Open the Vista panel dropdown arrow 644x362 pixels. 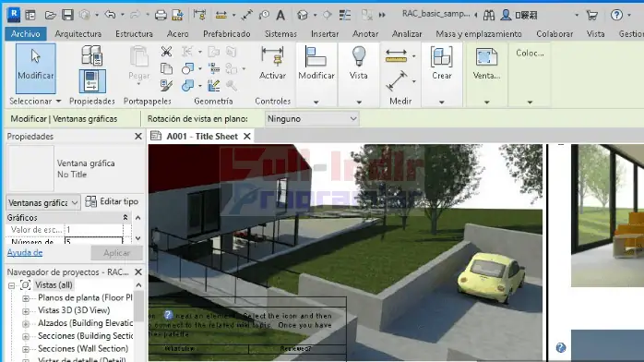359,102
